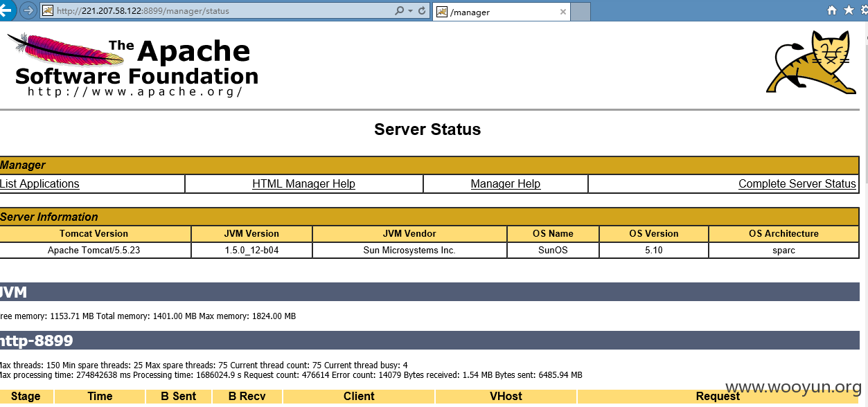Click the Tomcat Version column header
The image size is (868, 407).
click(x=94, y=233)
